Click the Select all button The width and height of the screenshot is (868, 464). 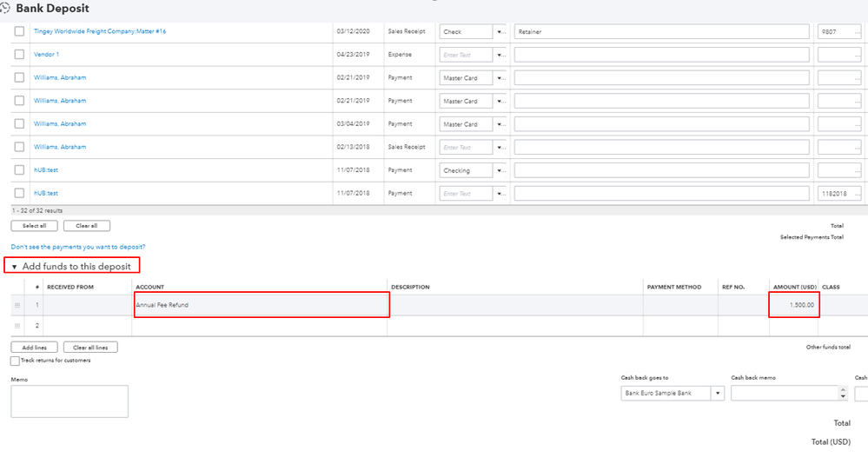35,226
